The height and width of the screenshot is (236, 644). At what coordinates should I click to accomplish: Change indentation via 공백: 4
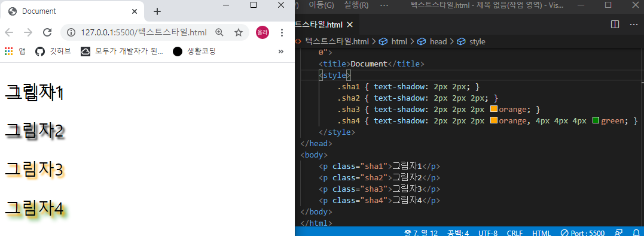click(459, 233)
